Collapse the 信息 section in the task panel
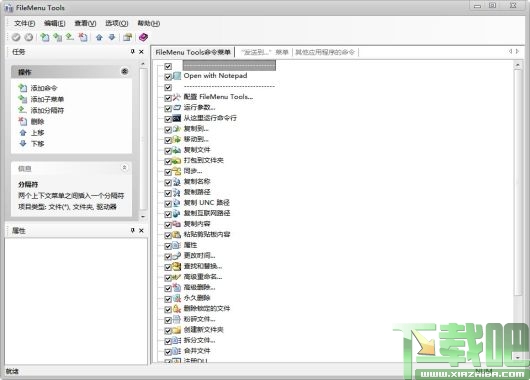 (x=124, y=167)
